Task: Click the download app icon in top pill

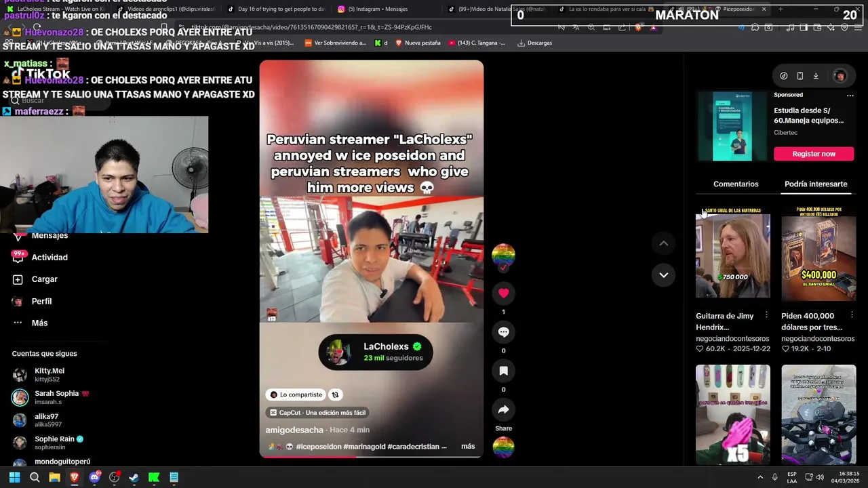Action: [816, 76]
